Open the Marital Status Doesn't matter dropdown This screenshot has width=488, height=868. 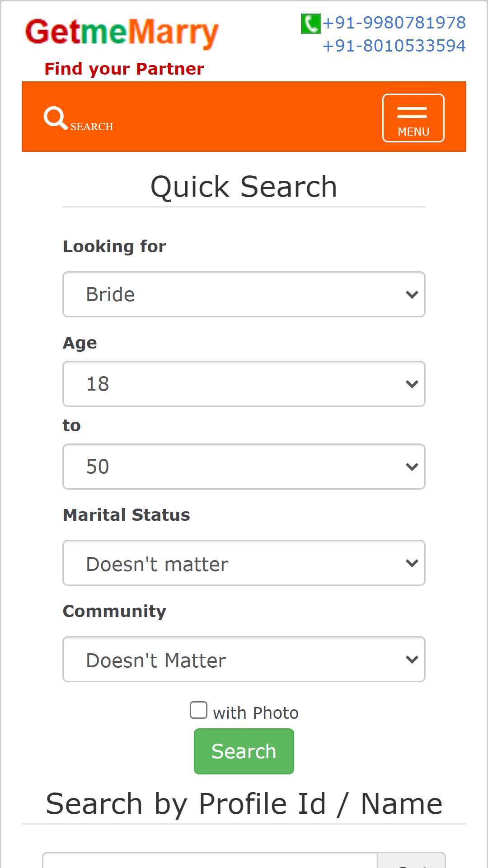coord(244,563)
